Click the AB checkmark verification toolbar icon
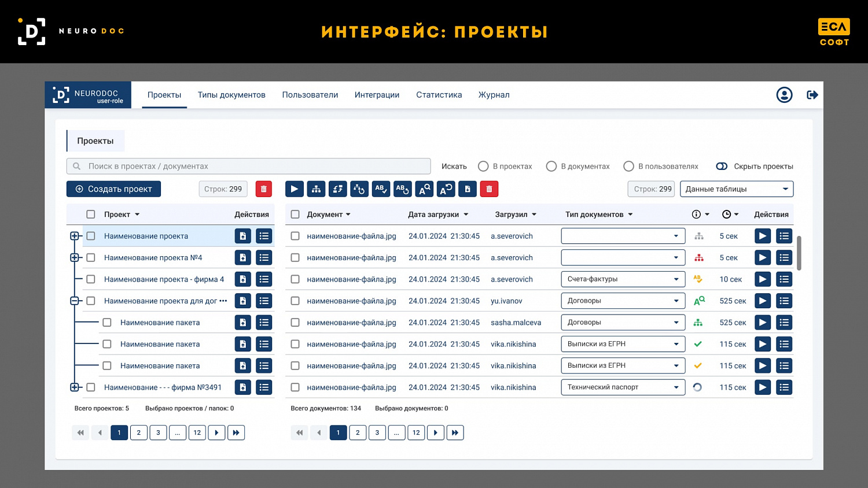Image resolution: width=868 pixels, height=488 pixels. [x=381, y=189]
